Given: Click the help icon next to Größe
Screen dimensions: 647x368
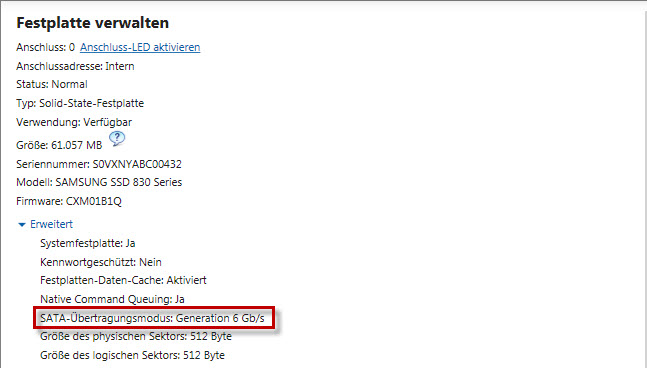Looking at the screenshot, I should point(117,139).
